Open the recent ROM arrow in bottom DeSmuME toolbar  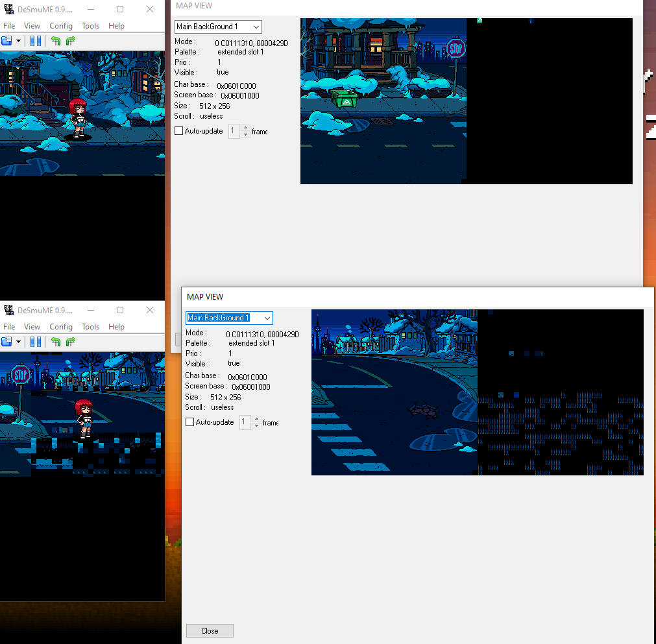[18, 342]
